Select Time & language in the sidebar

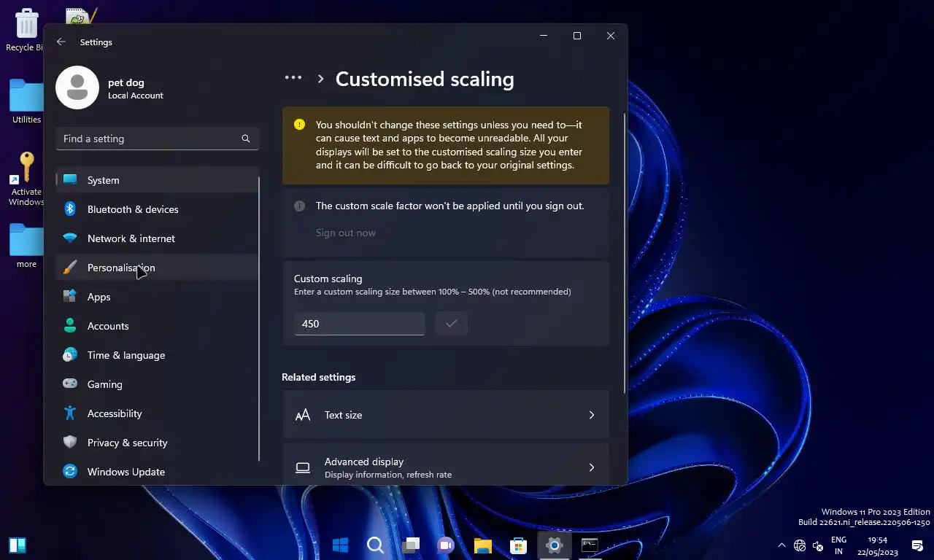[x=157, y=355]
